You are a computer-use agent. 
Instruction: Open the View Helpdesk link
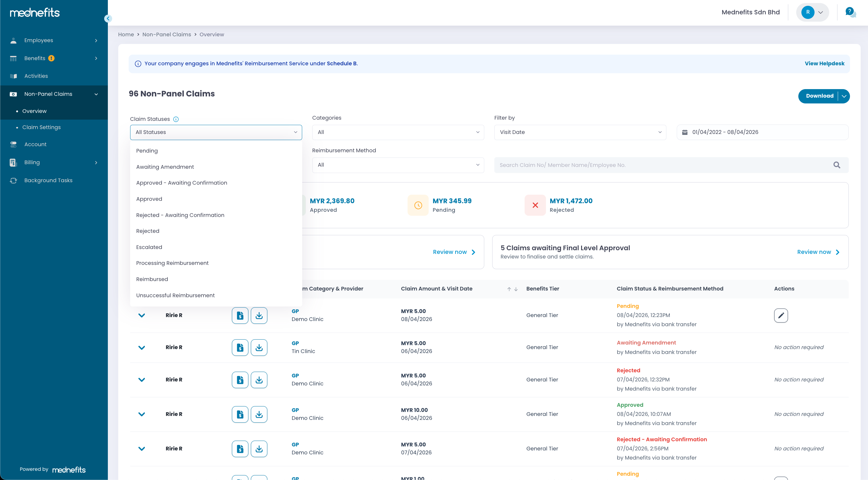click(x=824, y=63)
